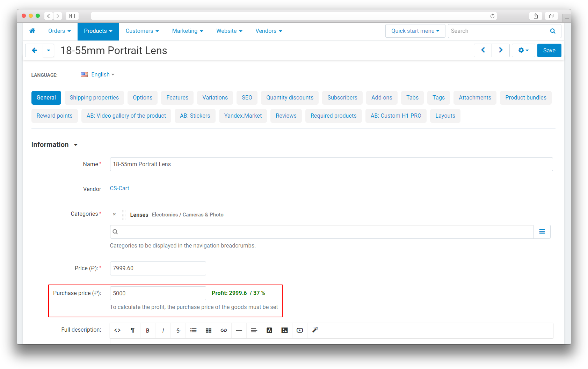Image resolution: width=588 pixels, height=369 pixels.
Task: Remove the Lenses category
Action: click(x=114, y=214)
